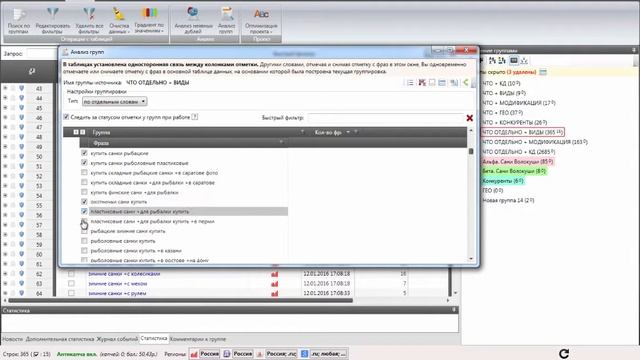
Task: Expand main table row 64
Action: (5, 293)
